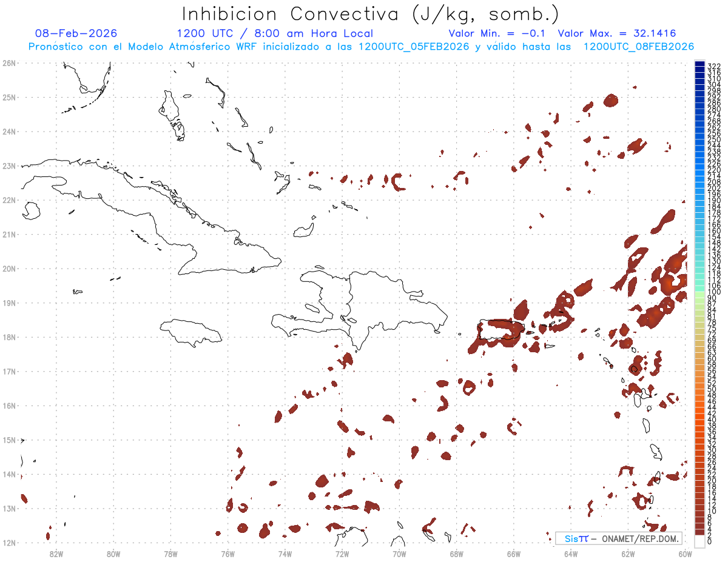Image resolution: width=728 pixels, height=562 pixels.
Task: Click the '322' colorbar value
Action: (x=714, y=66)
